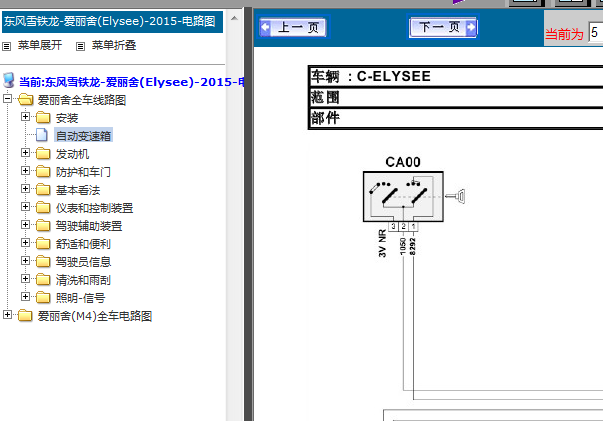
Task: Select the 基本看法 tree label
Action: click(78, 190)
